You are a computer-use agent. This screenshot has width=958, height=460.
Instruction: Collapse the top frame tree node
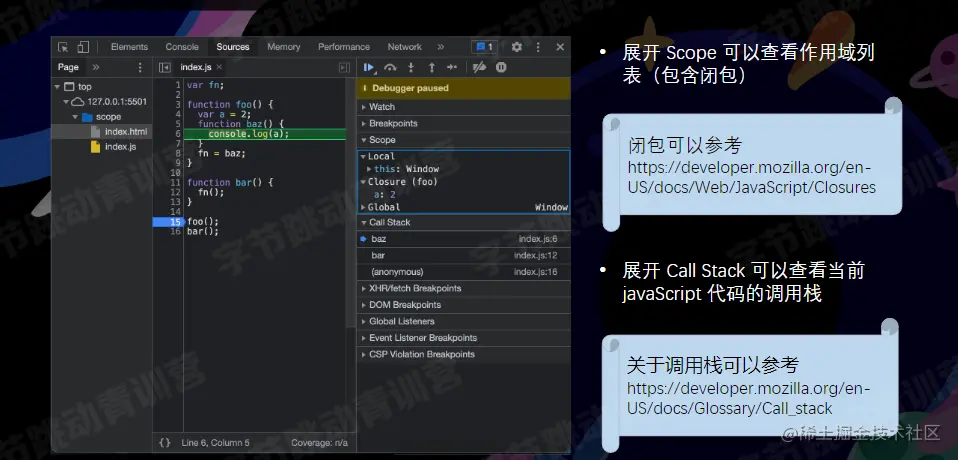[57, 87]
